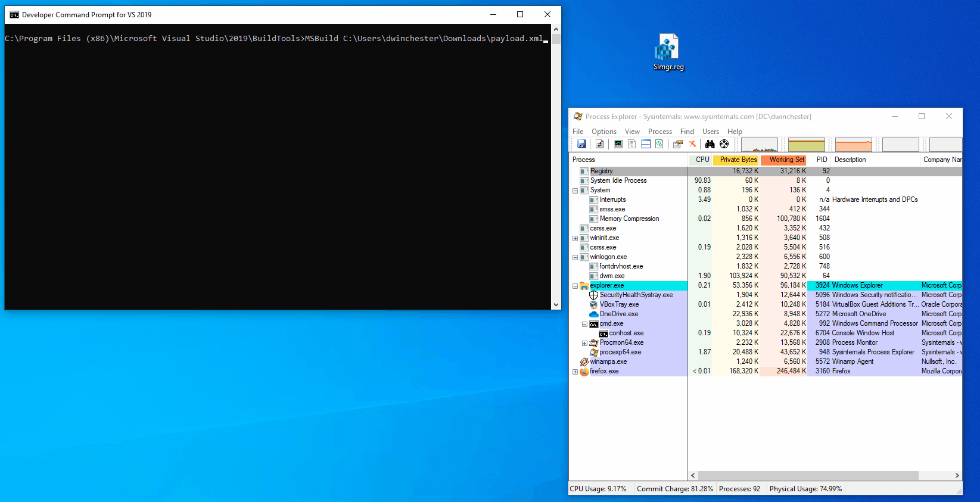Image resolution: width=980 pixels, height=502 pixels.
Task: Select the dwm.exe process row
Action: [766, 276]
